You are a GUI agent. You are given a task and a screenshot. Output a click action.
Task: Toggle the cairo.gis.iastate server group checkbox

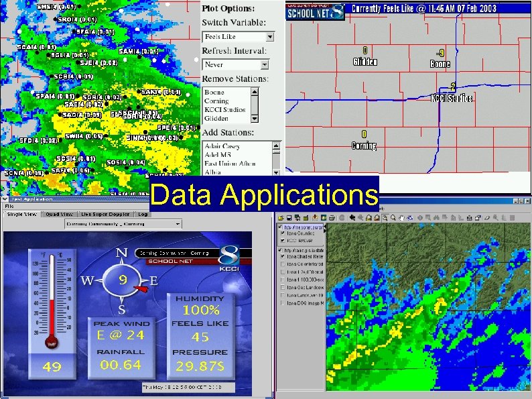click(x=280, y=250)
